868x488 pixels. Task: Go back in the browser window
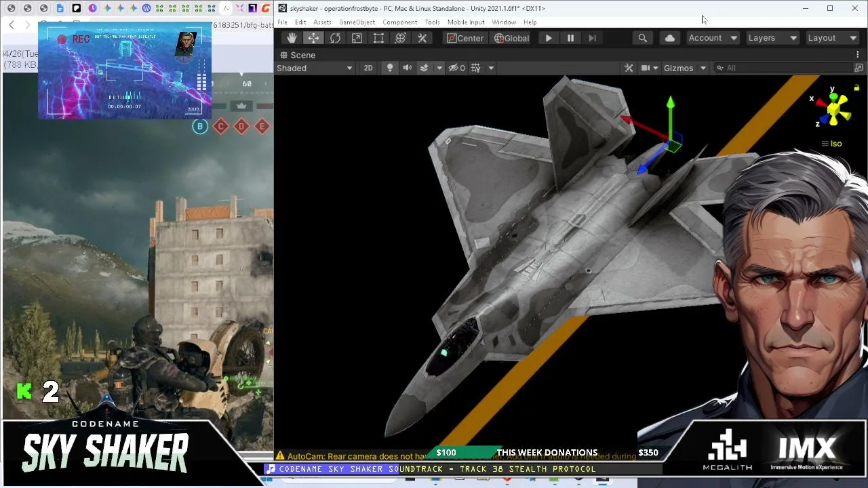tap(12, 24)
